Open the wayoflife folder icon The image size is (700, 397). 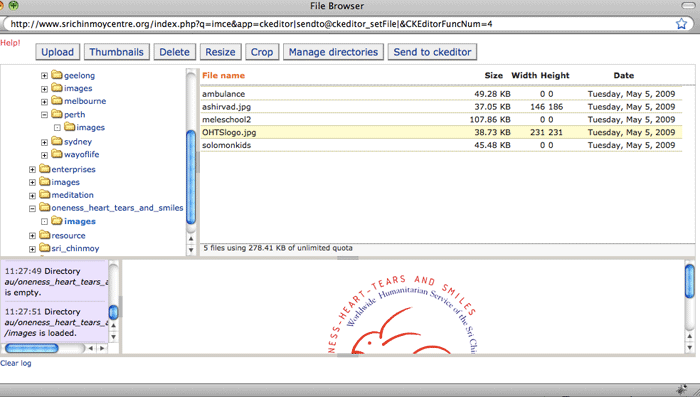click(57, 154)
